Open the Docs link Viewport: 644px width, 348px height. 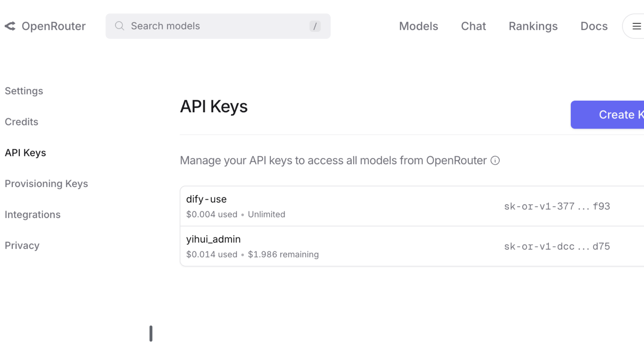click(594, 26)
